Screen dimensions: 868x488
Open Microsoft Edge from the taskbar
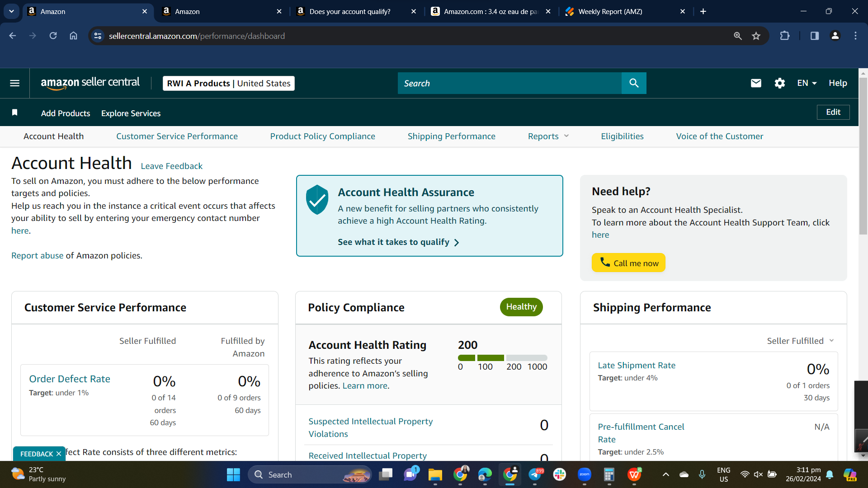point(485,474)
